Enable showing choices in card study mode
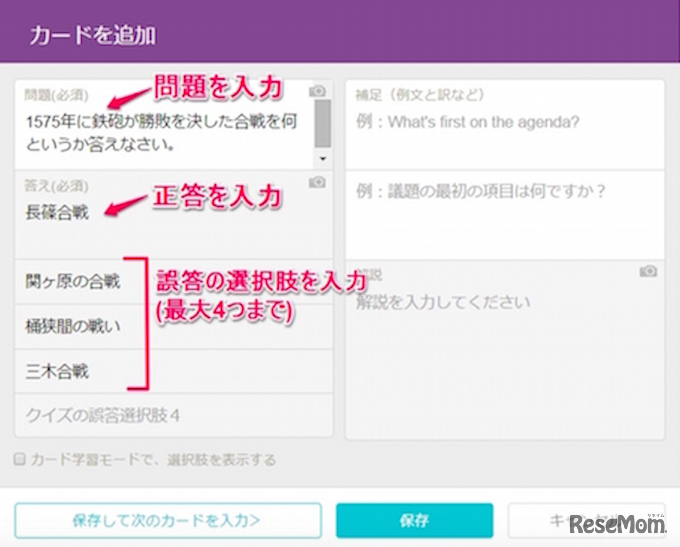Screen dimensions: 680x547 coord(20,459)
